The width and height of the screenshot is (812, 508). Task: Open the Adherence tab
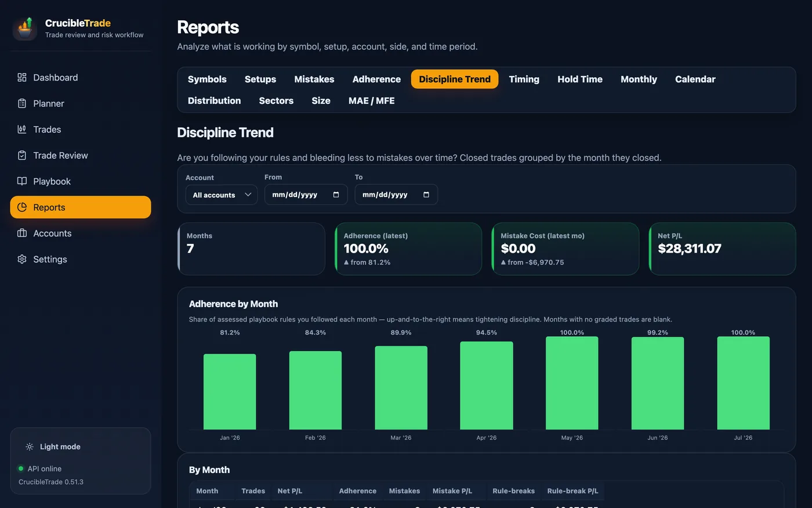[x=376, y=79]
